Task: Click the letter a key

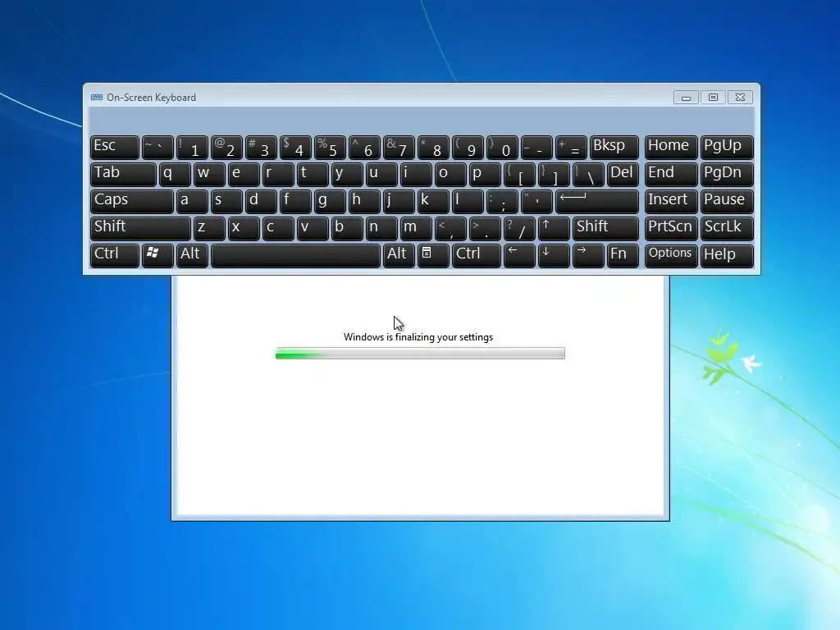Action: point(192,201)
